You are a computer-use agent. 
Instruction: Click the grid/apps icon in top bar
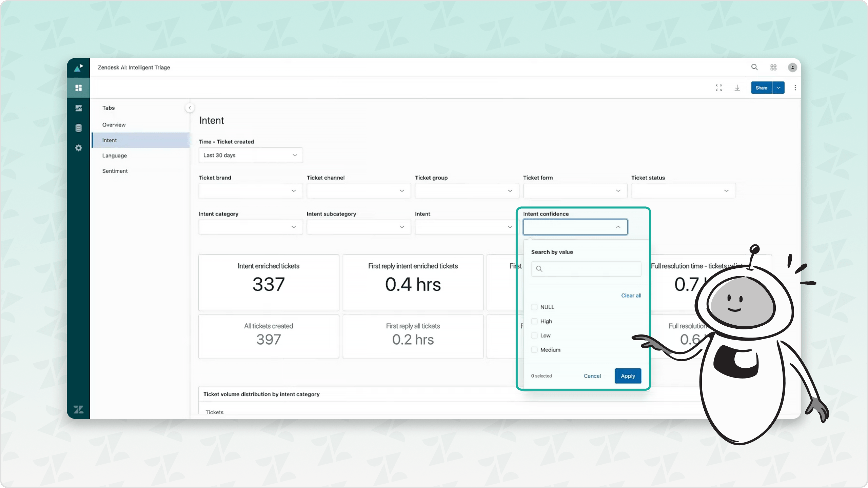coord(773,67)
